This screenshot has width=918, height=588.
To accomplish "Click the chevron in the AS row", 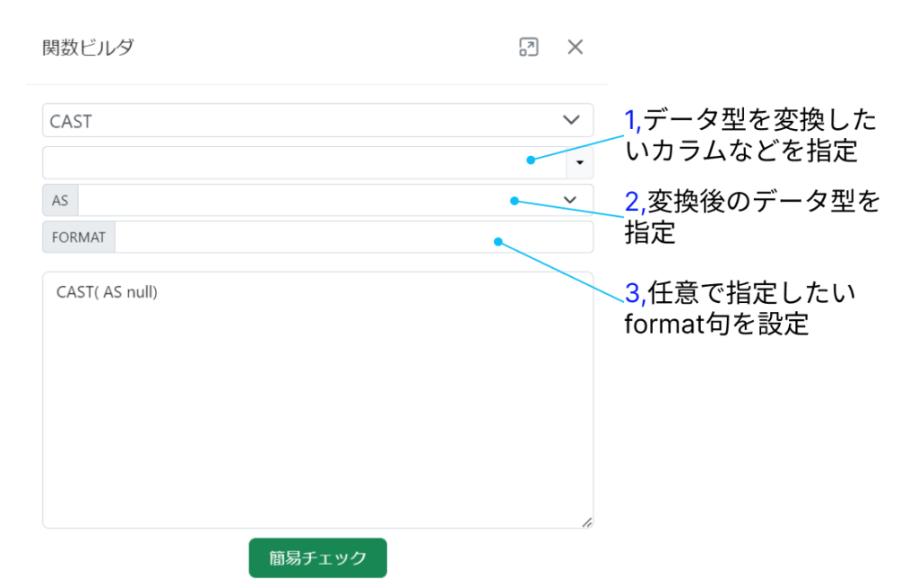I will pyautogui.click(x=568, y=200).
